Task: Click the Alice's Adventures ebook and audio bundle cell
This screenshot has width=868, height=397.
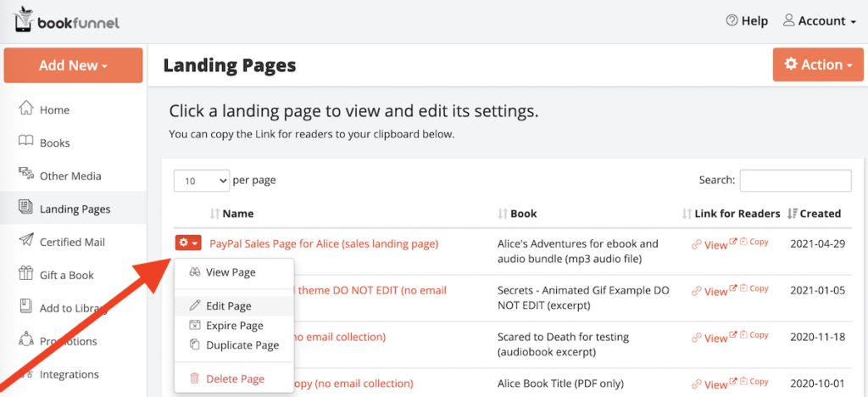Action: click(x=578, y=251)
